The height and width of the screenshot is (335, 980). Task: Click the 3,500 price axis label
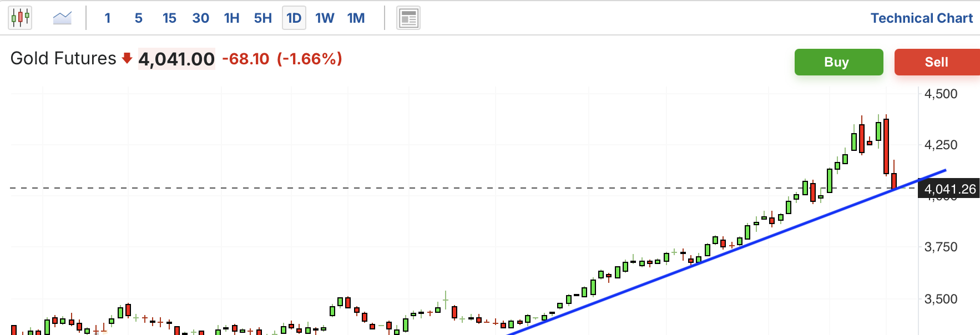(x=941, y=299)
